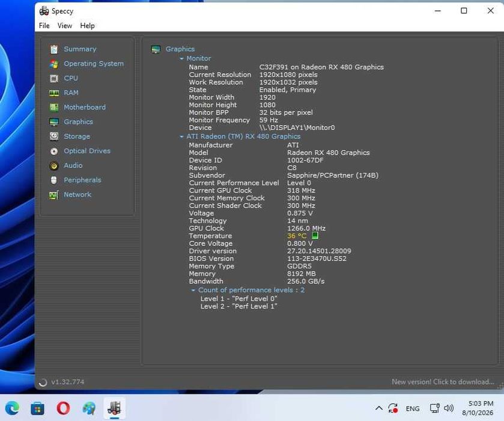Click the sync status tray icon
504x421 pixels.
pos(393,408)
